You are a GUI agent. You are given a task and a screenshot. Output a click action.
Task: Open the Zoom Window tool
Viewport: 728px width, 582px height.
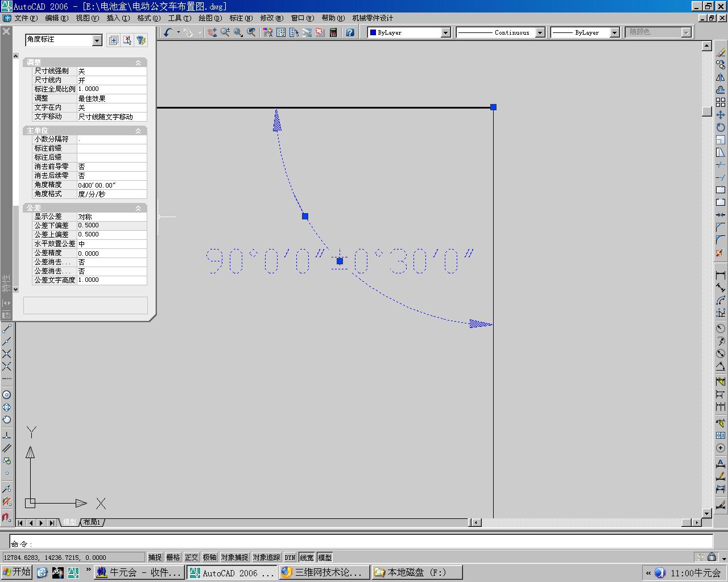click(x=238, y=32)
